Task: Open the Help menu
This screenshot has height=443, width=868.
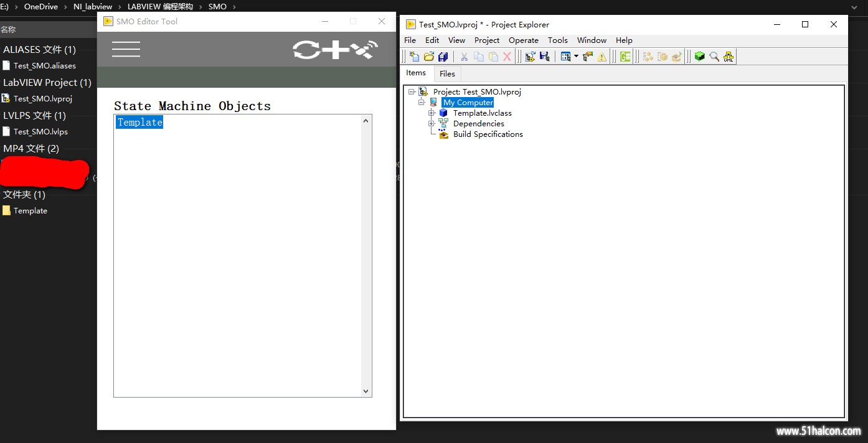Action: (x=624, y=40)
